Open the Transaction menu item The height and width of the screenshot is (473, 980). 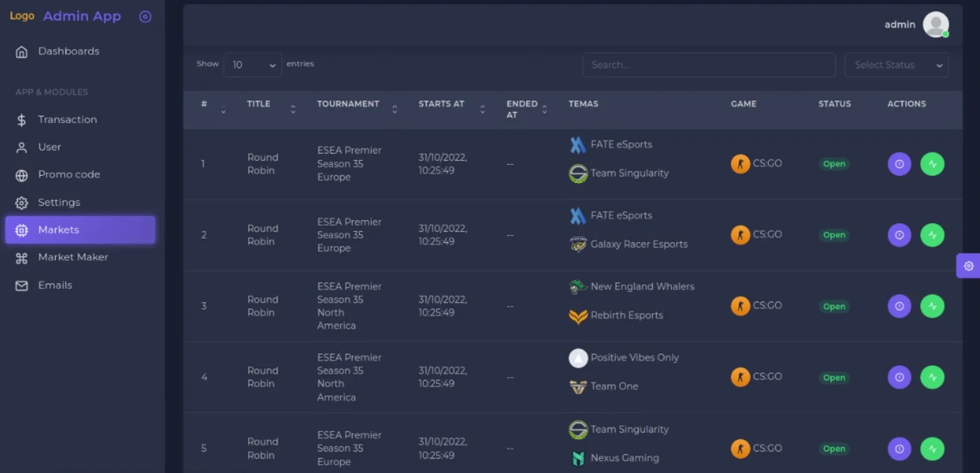click(67, 120)
